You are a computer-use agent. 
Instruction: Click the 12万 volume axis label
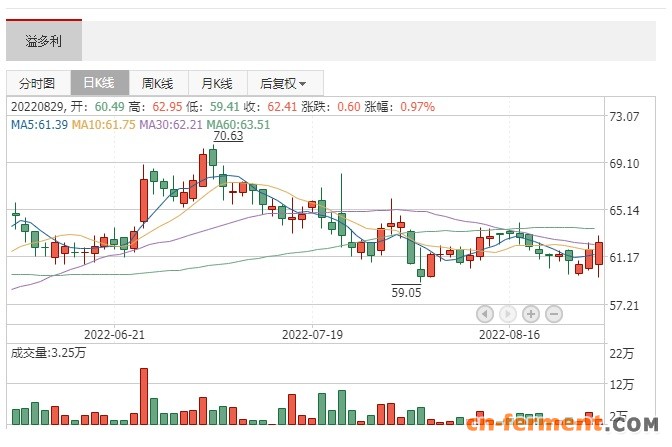click(622, 385)
